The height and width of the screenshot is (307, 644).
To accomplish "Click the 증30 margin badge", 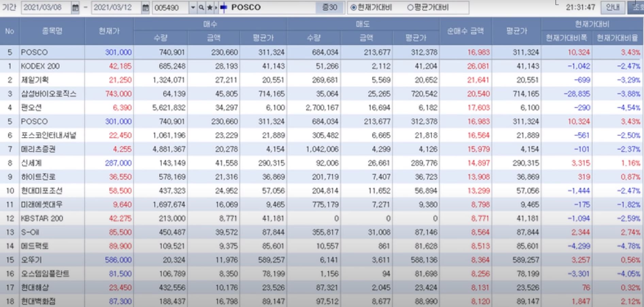I will click(x=329, y=7).
